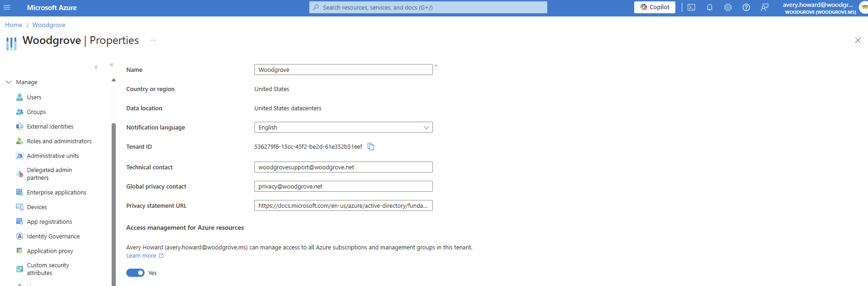This screenshot has width=868, height=286.
Task: Open Users in the Manage menu
Action: (34, 97)
